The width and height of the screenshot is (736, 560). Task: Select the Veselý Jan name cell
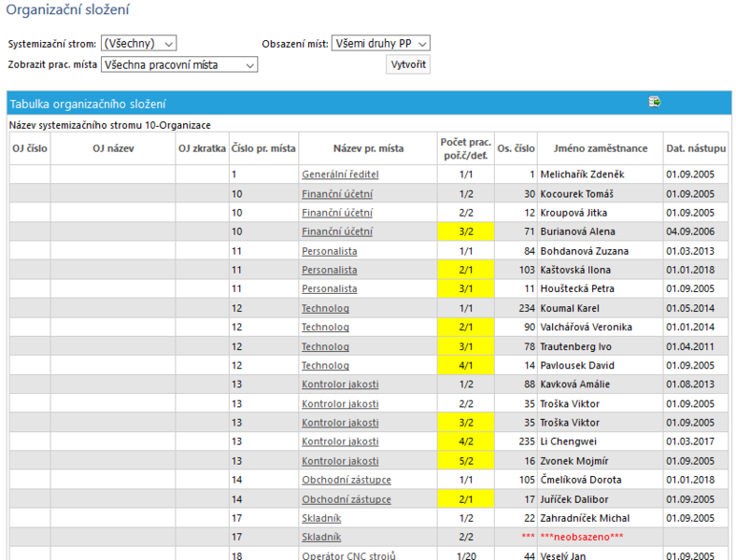point(601,555)
